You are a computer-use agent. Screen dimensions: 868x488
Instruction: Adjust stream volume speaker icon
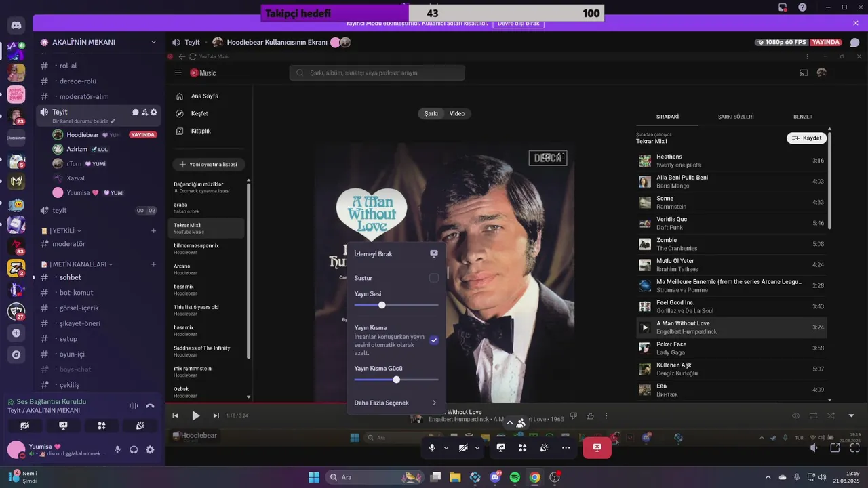(x=814, y=447)
